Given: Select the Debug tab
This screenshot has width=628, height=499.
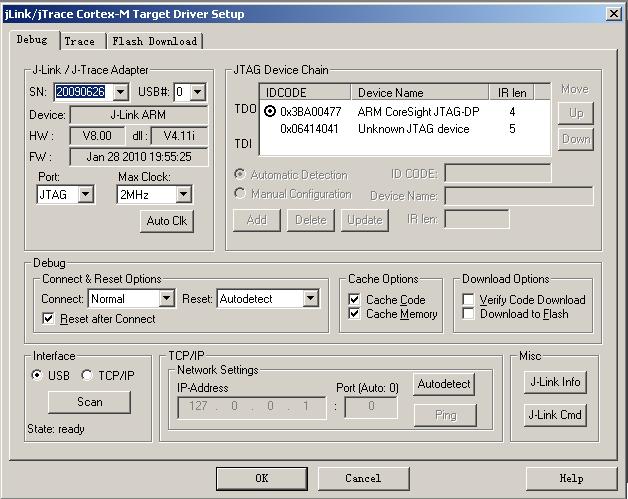Looking at the screenshot, I should coord(32,40).
